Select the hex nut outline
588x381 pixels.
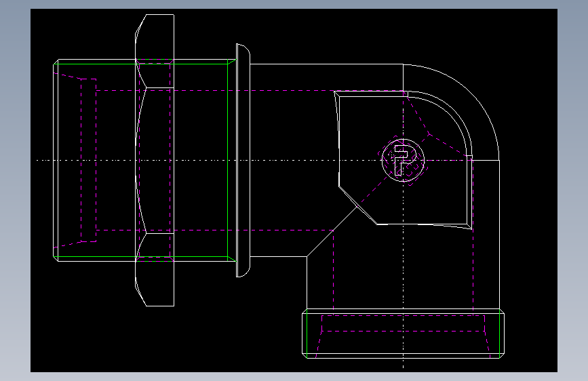155,160
